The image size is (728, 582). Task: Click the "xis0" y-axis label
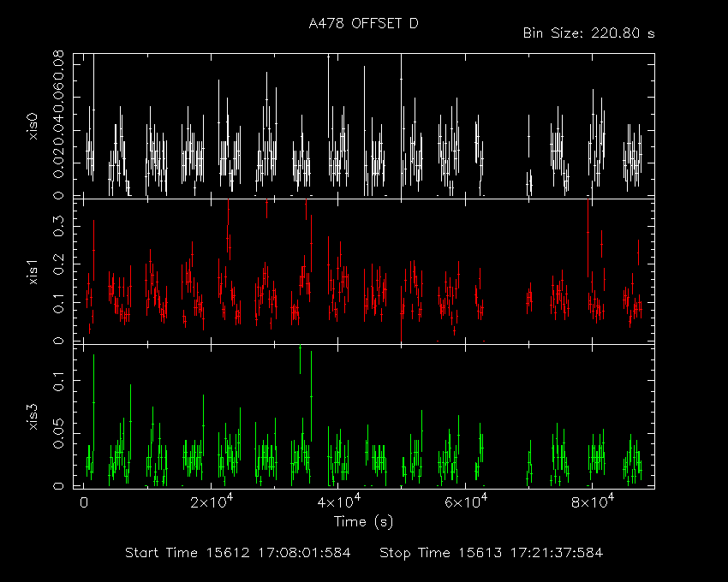pos(33,126)
